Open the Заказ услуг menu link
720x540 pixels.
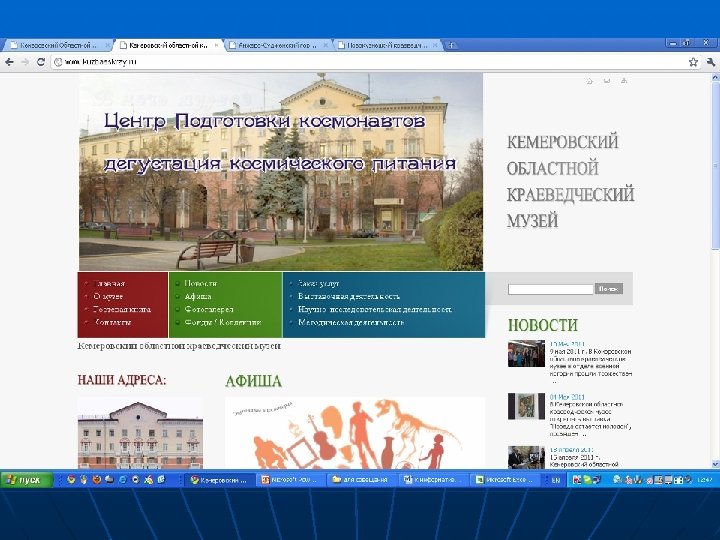tap(319, 283)
